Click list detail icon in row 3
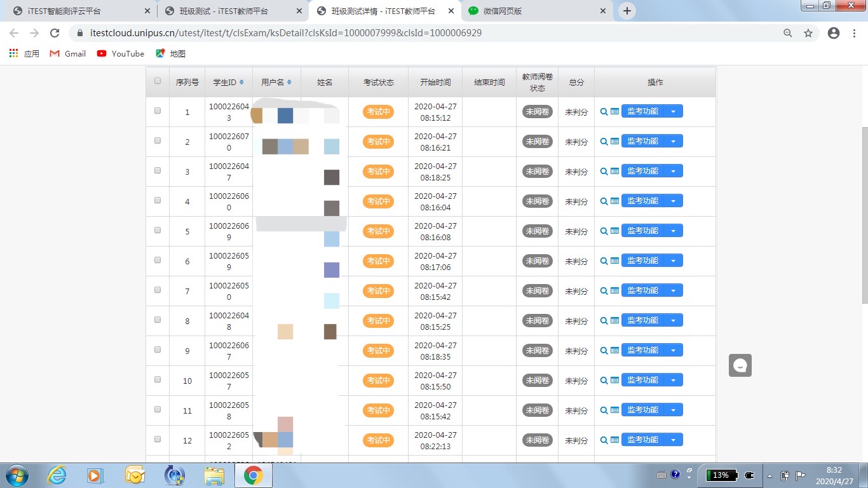 point(614,172)
